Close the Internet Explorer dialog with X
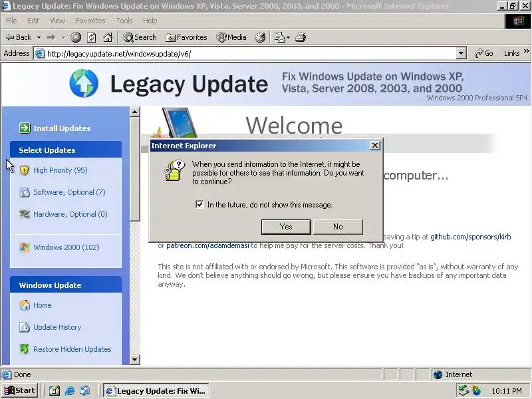Screen dimensions: 532x399 (x=375, y=146)
